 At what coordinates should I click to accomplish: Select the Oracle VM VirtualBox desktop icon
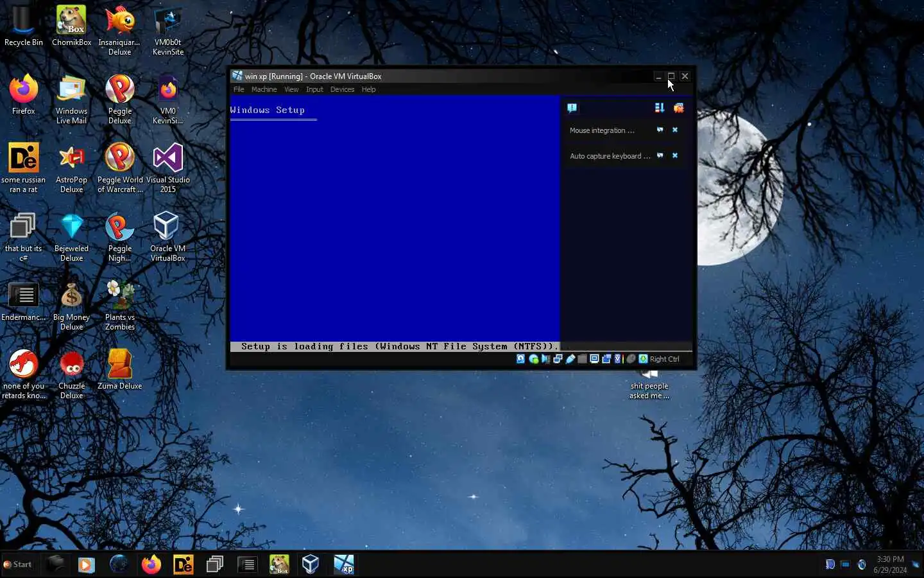click(168, 237)
